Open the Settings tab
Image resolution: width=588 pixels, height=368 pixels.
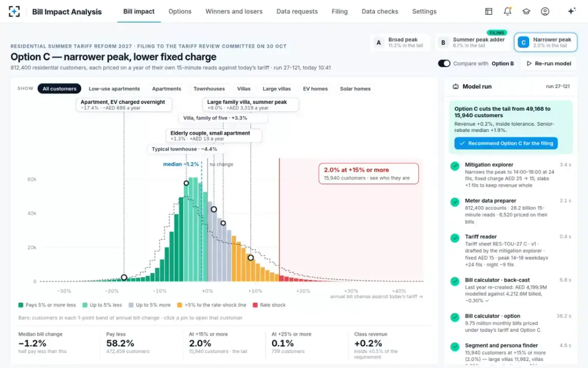click(x=424, y=11)
